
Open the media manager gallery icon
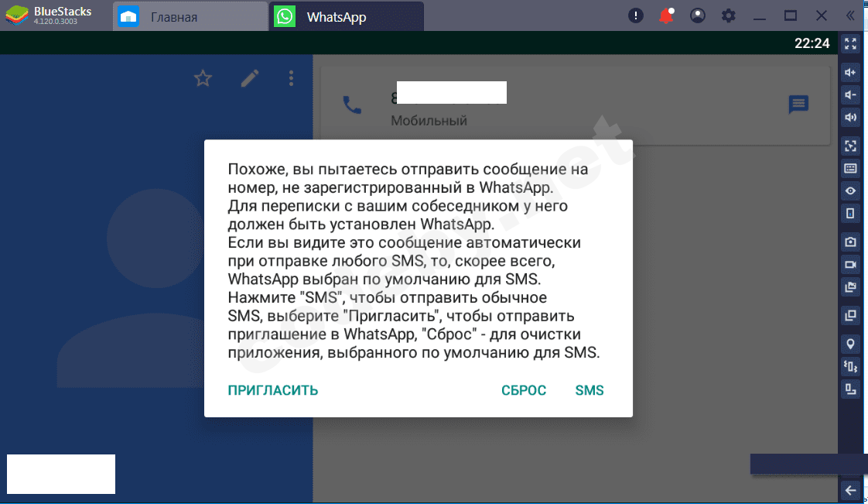point(850,287)
